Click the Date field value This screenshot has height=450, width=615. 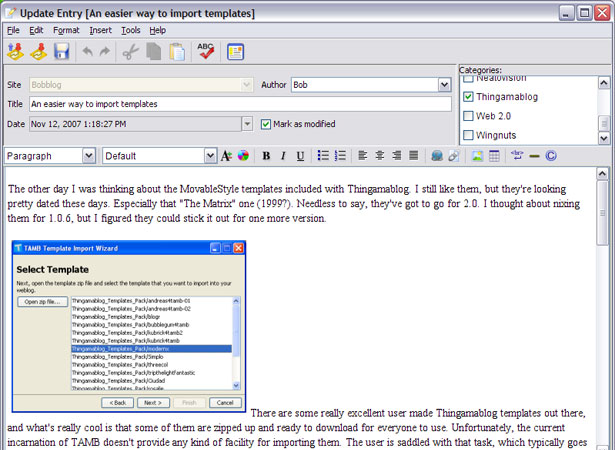click(x=135, y=124)
